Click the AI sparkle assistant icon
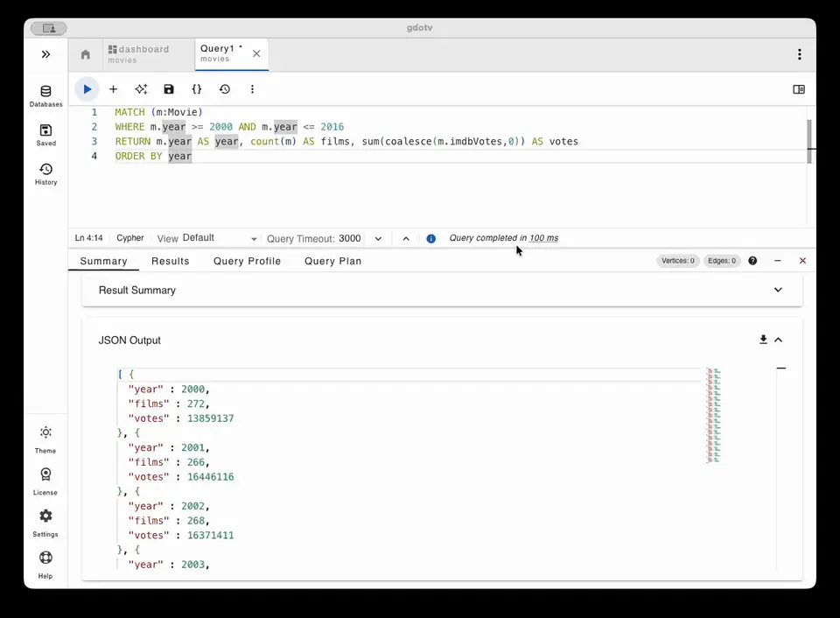Image resolution: width=840 pixels, height=618 pixels. click(x=141, y=89)
